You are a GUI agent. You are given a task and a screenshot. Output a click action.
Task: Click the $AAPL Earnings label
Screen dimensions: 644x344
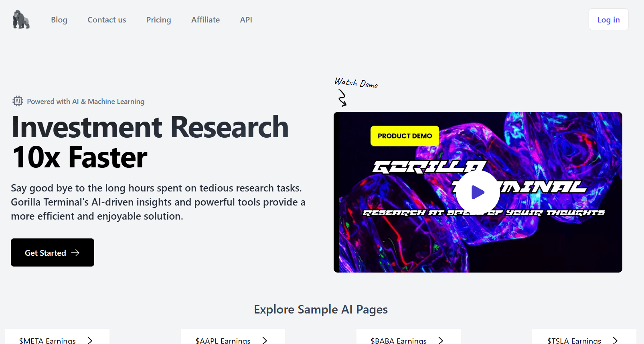click(223, 340)
